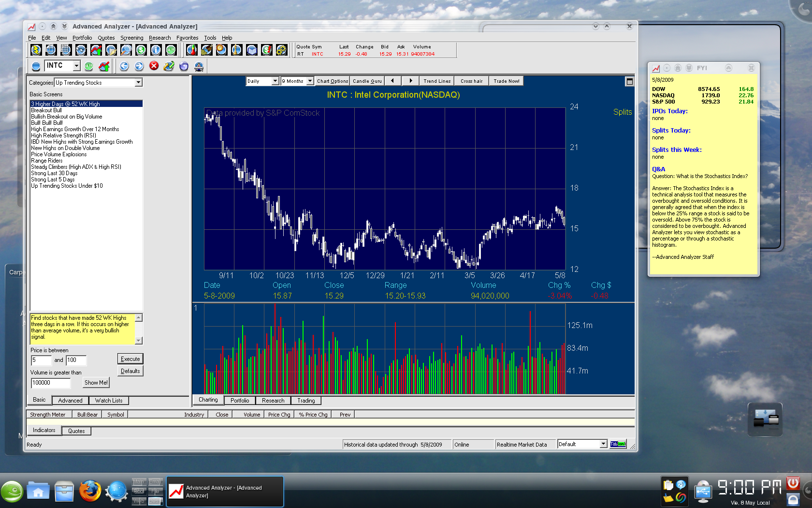Toggle the Tab on indicator in status bar

(x=618, y=444)
